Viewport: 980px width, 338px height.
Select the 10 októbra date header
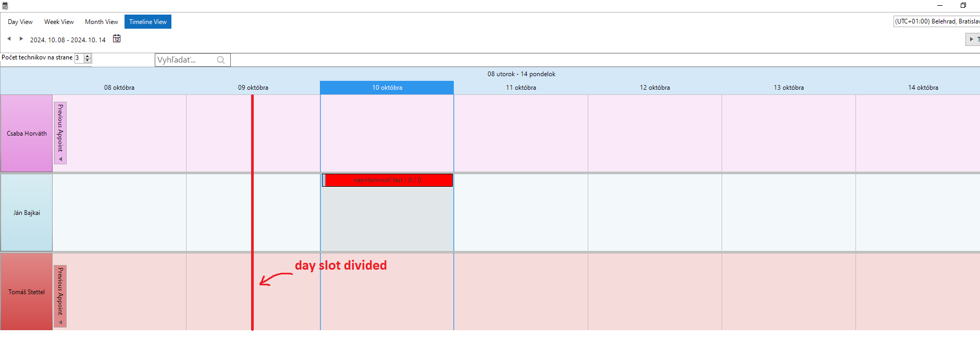click(x=387, y=88)
